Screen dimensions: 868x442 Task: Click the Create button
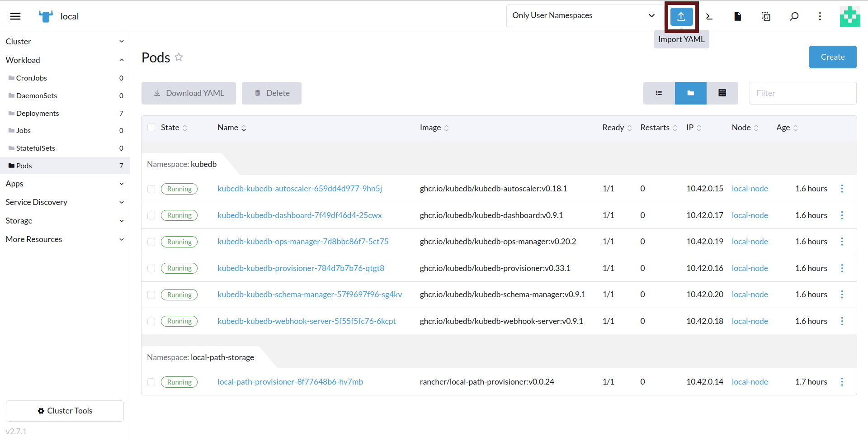(x=832, y=57)
